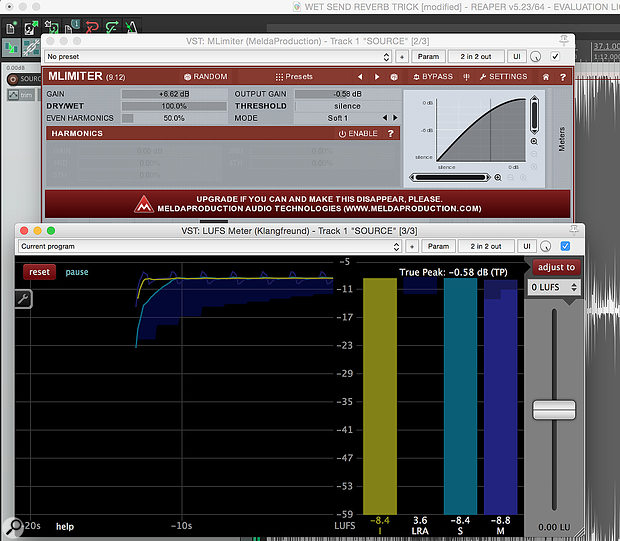Click the wet knob in LUFS Meter header

point(546,246)
